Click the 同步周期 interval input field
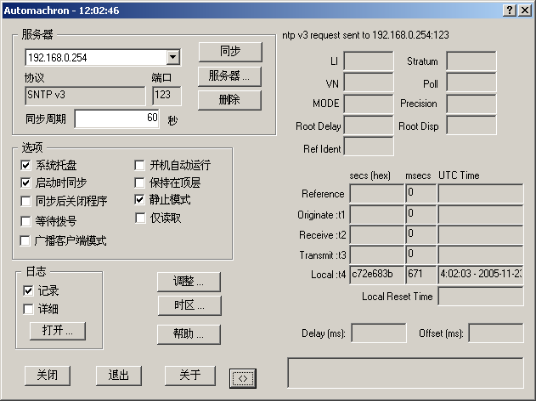This screenshot has width=536, height=401. click(117, 119)
